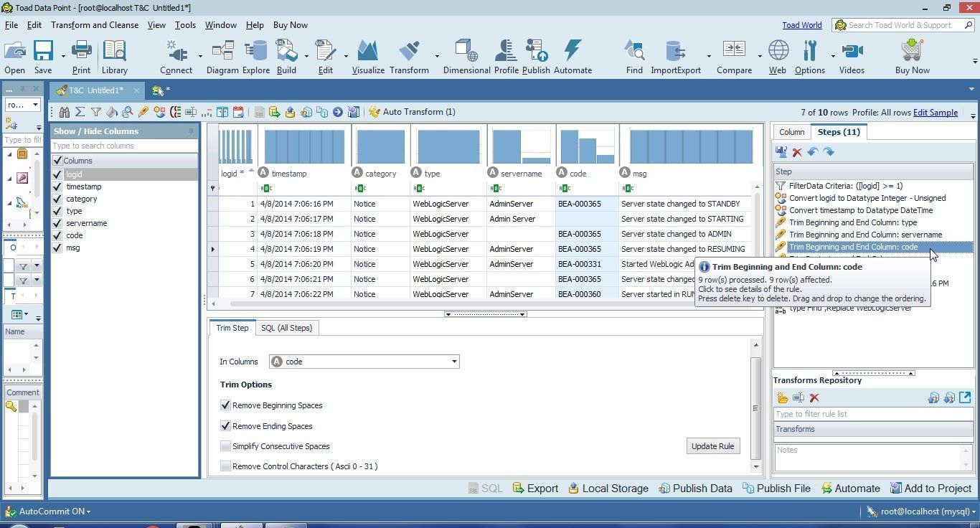This screenshot has height=528, width=980.
Task: Switch to SQL (All Steps) tab
Action: pyautogui.click(x=286, y=328)
